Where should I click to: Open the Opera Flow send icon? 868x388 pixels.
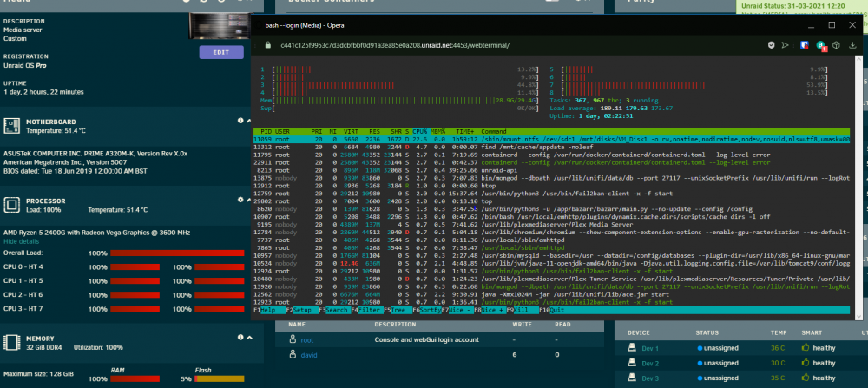[x=785, y=45]
